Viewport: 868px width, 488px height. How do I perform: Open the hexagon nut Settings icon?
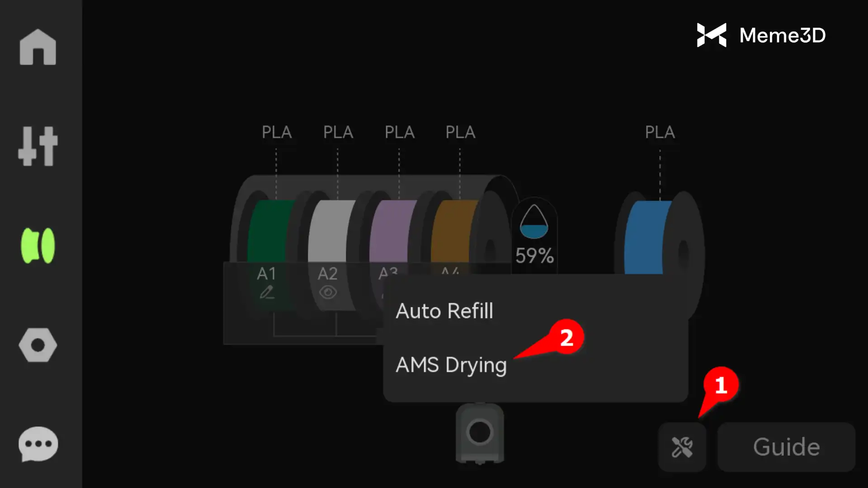(38, 345)
